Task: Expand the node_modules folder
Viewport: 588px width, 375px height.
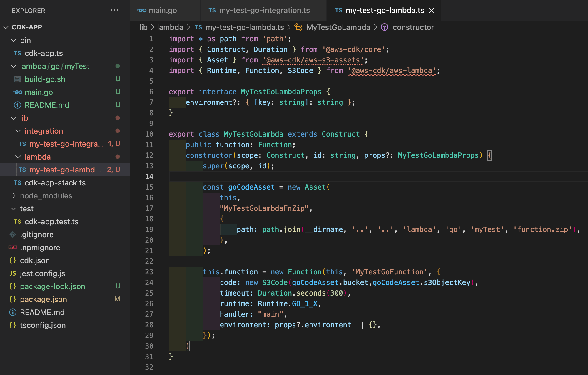Action: 14,196
